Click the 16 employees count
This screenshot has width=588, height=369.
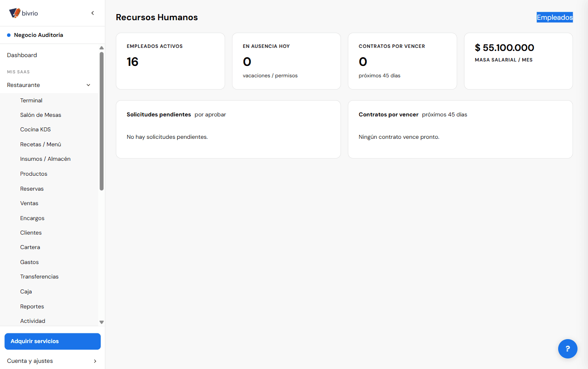pos(133,62)
